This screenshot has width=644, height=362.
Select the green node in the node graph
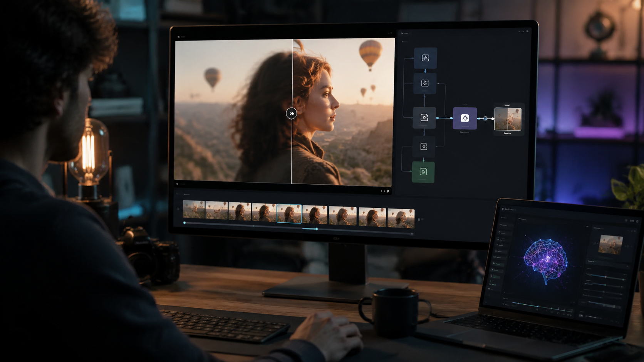423,172
